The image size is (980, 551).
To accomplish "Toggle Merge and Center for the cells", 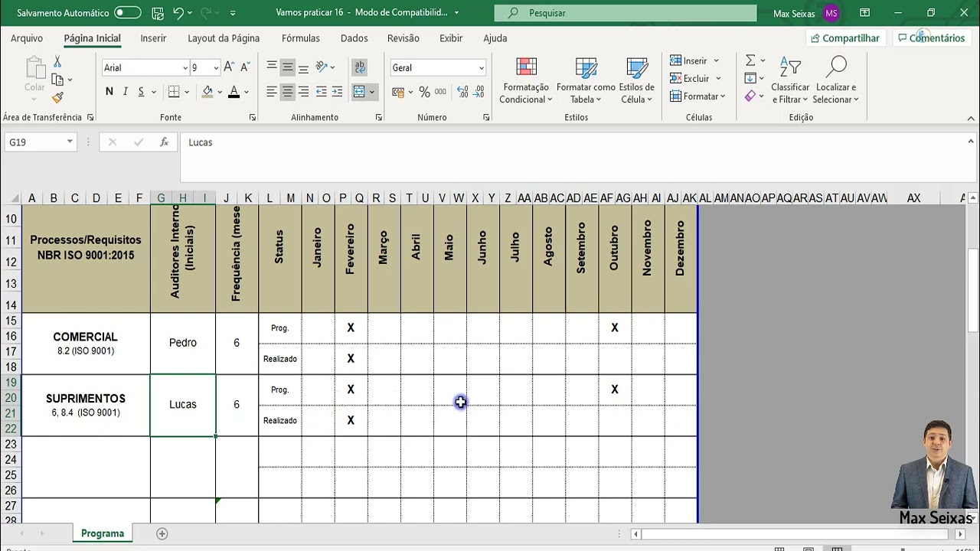I will point(359,92).
